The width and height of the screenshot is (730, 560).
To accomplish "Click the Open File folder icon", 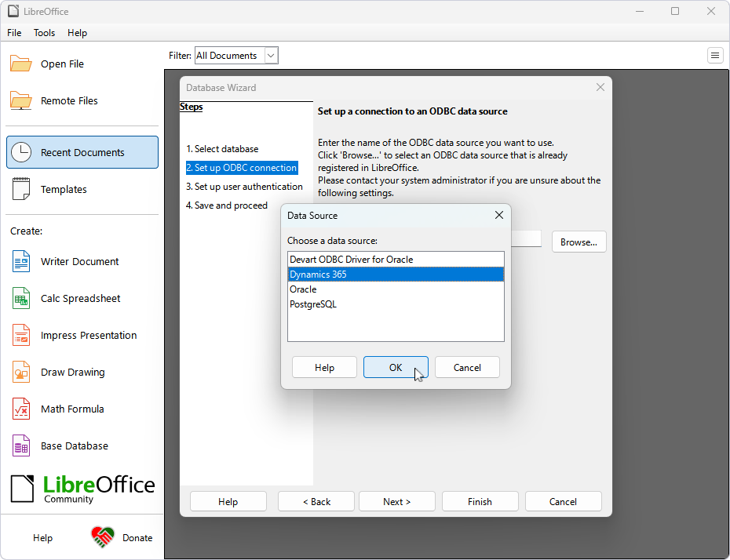I will point(21,64).
